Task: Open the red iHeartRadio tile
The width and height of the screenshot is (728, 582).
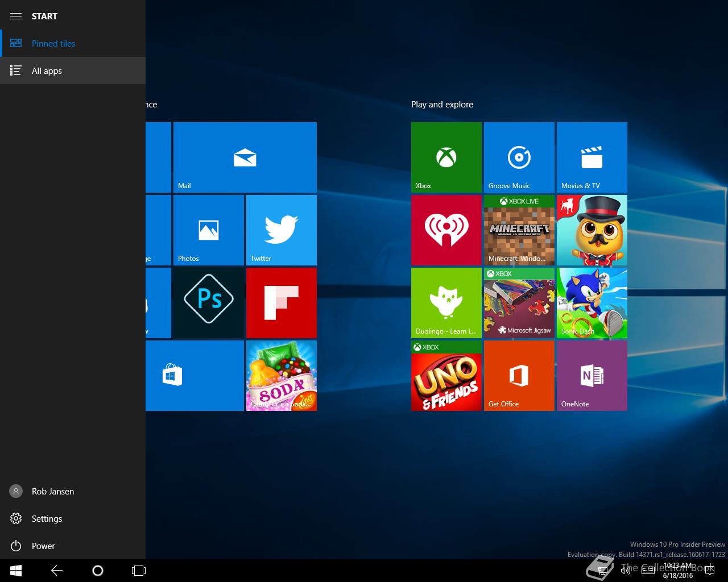Action: click(x=446, y=230)
